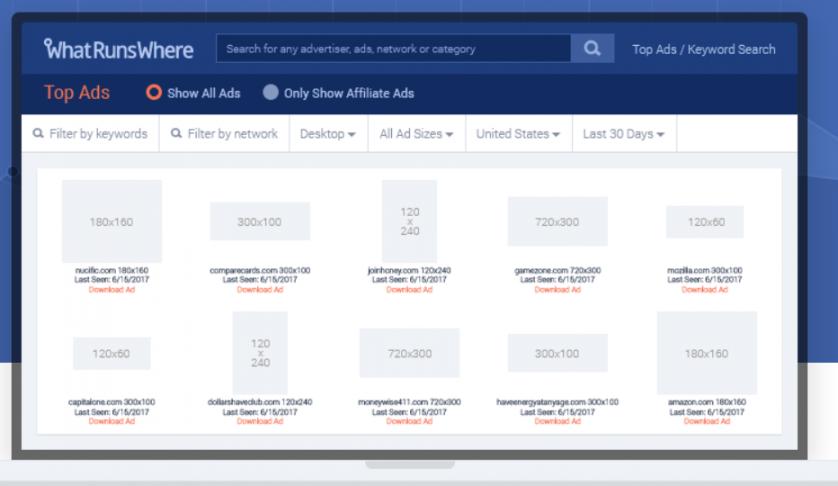This screenshot has width=838, height=486.
Task: Click the Filter by network field
Action: click(224, 134)
